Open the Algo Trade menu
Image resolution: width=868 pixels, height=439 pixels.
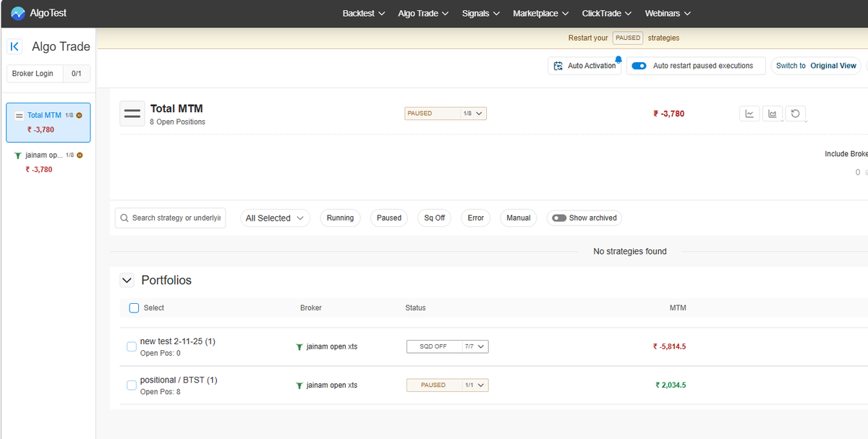pos(423,14)
